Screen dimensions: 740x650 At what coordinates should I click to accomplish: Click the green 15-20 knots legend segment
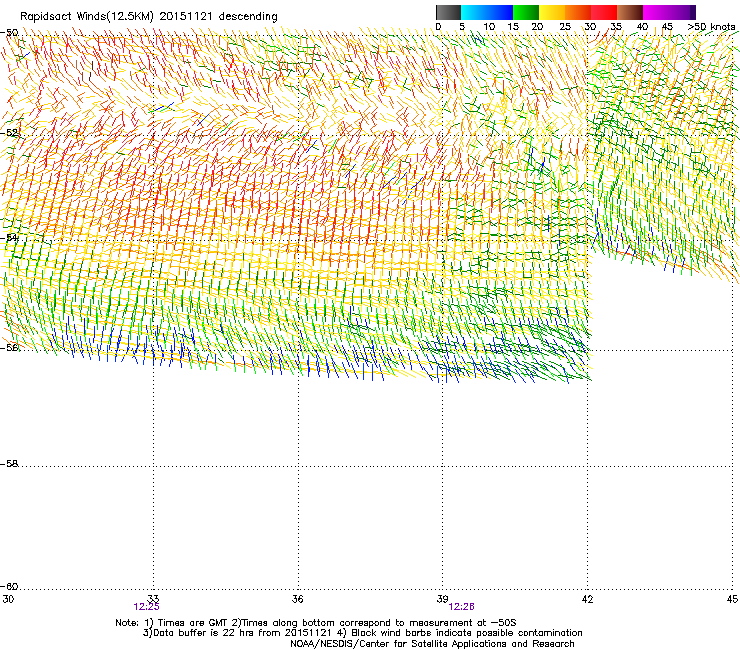(526, 12)
